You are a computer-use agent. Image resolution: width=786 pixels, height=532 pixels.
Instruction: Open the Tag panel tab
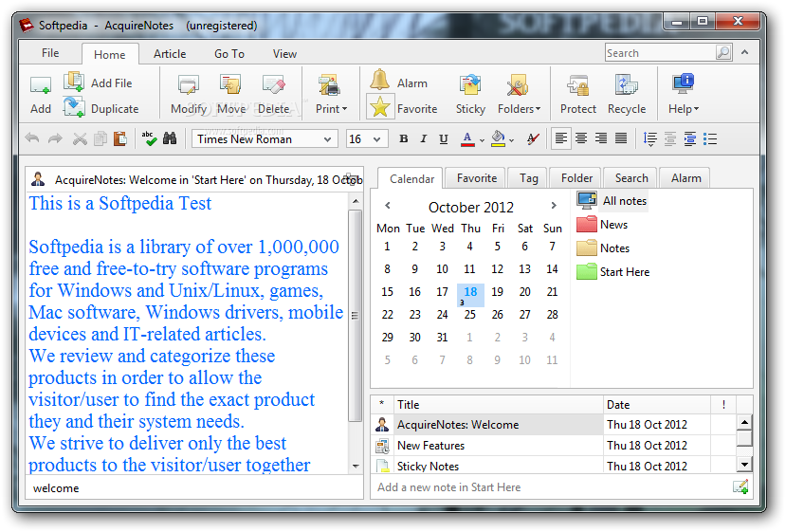pyautogui.click(x=528, y=178)
